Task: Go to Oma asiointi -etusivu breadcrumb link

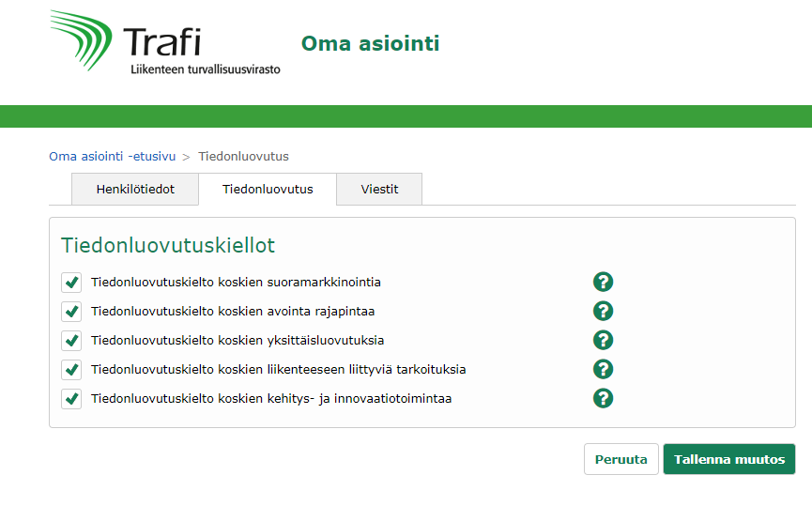Action: click(x=112, y=156)
